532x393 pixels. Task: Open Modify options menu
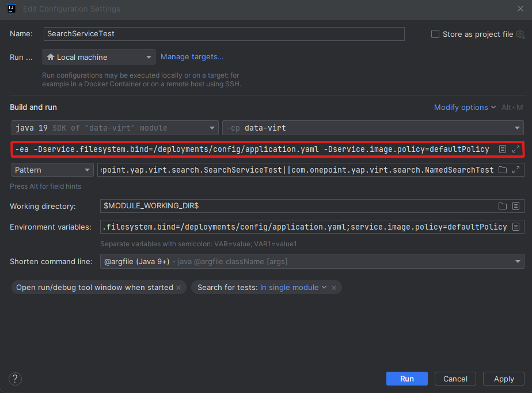465,108
